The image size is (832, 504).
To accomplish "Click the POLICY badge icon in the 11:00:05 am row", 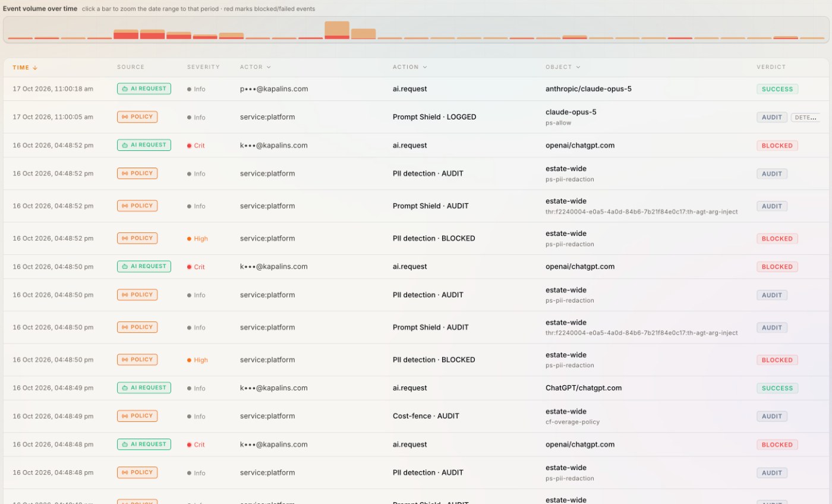I will [x=125, y=117].
